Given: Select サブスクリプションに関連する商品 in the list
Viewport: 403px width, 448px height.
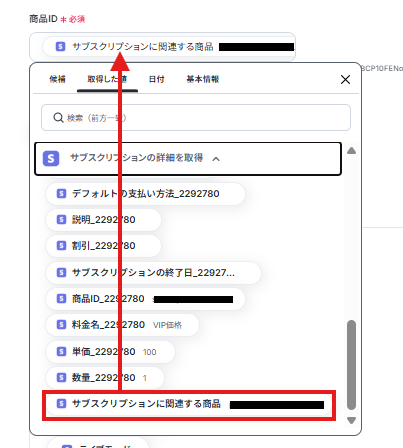Looking at the screenshot, I should pos(189,404).
